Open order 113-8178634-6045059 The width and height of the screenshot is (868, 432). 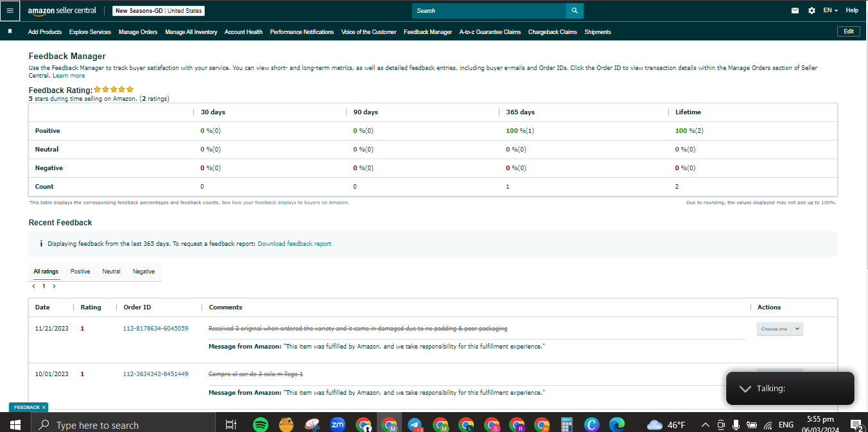(x=155, y=329)
